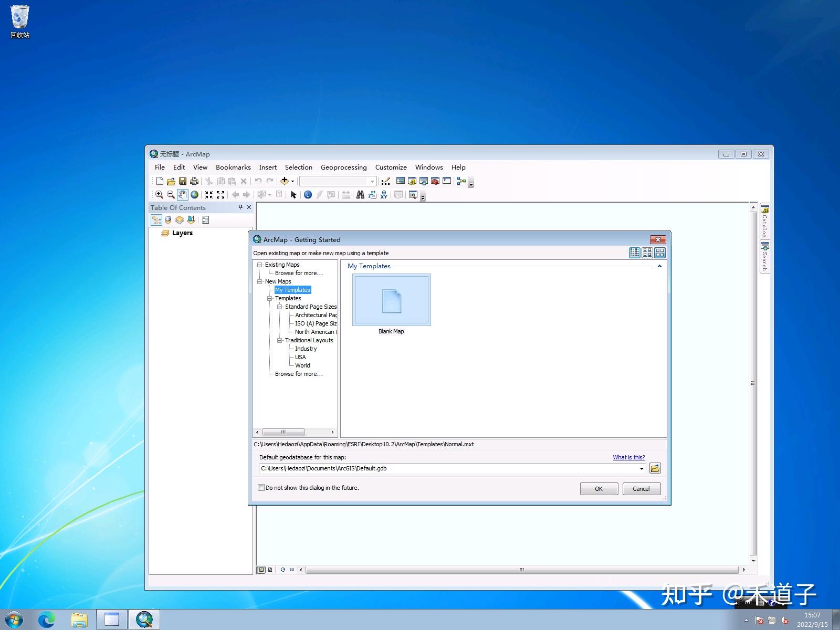Image resolution: width=840 pixels, height=630 pixels.
Task: Open the default geodatabase dropdown list
Action: [641, 468]
